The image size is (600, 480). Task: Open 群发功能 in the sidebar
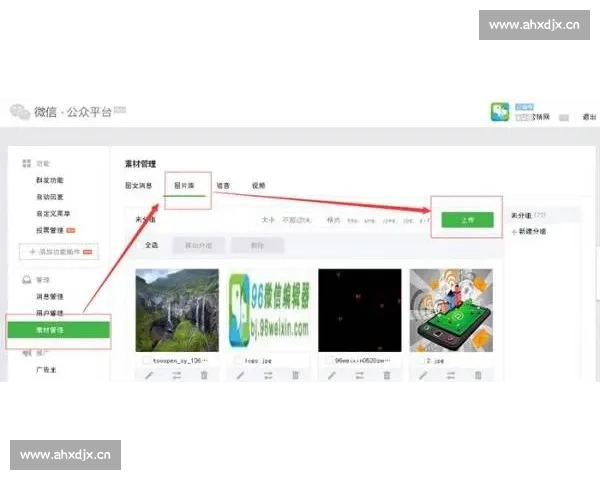coord(50,180)
